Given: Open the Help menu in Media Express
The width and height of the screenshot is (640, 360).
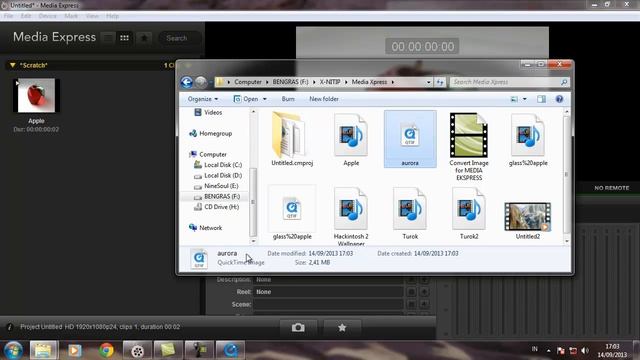Looking at the screenshot, I should pos(112,16).
